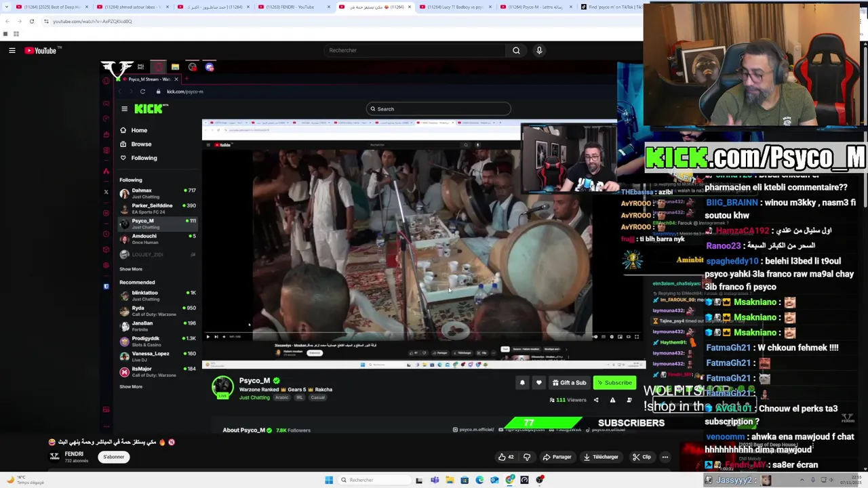The height and width of the screenshot is (488, 868).
Task: Click the YouTube logo
Action: 42,50
